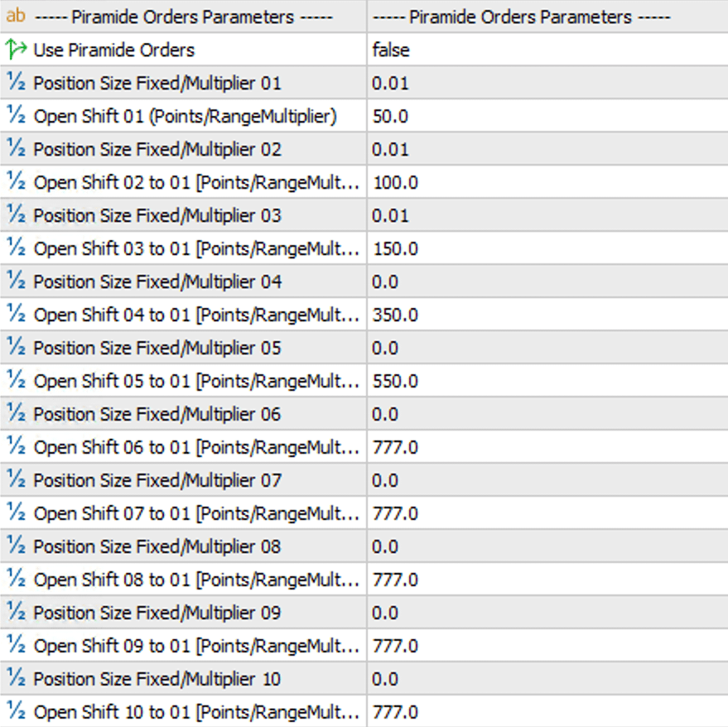Select the ½ double icon for Position Size Fixed/Multiplier 01

pos(16,83)
